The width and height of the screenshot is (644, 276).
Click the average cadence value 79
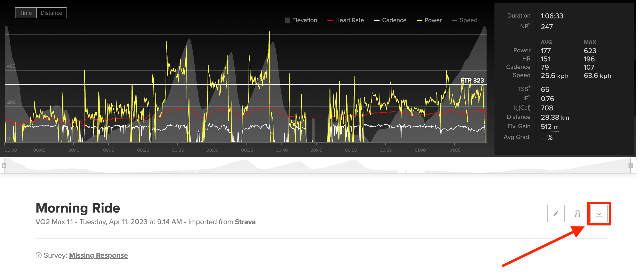545,67
